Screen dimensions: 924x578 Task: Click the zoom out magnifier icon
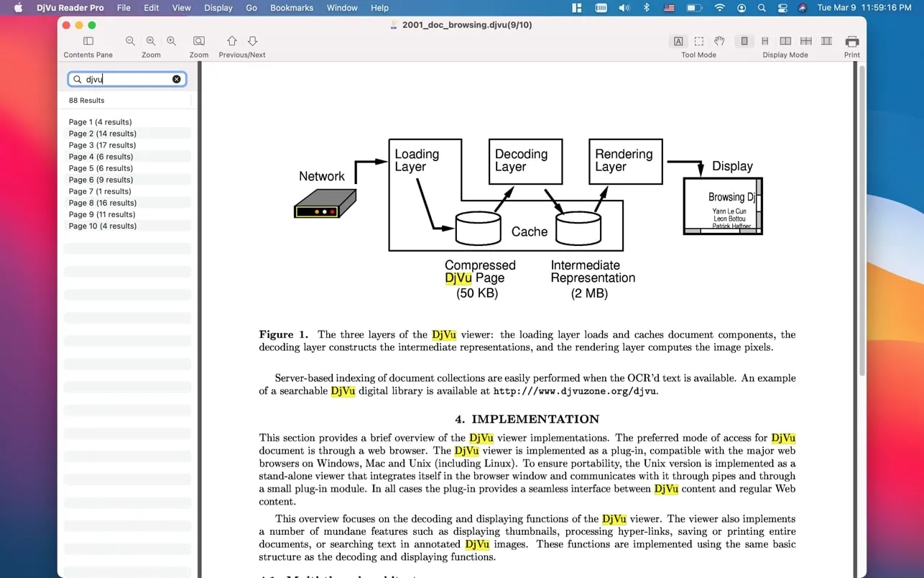130,42
